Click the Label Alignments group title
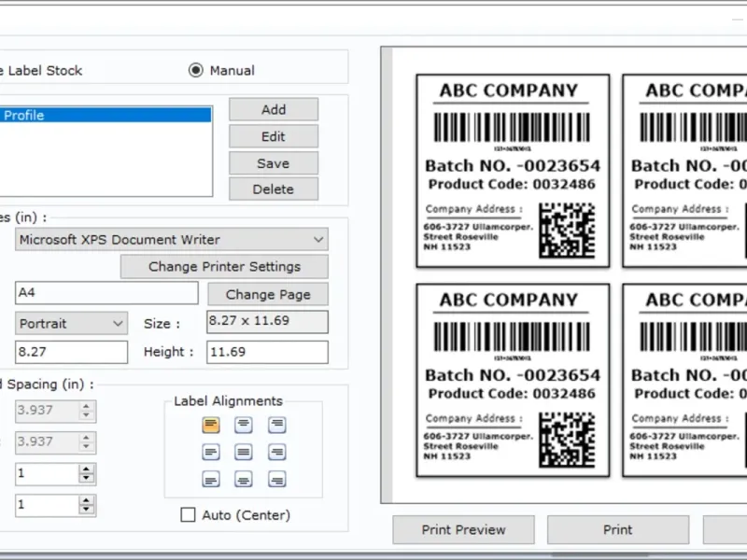The height and width of the screenshot is (560, 747). (228, 401)
